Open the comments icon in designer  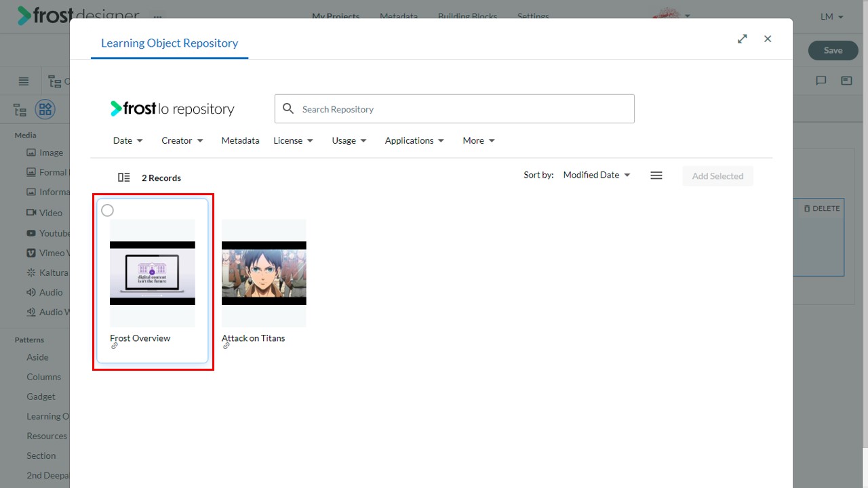pyautogui.click(x=821, y=81)
